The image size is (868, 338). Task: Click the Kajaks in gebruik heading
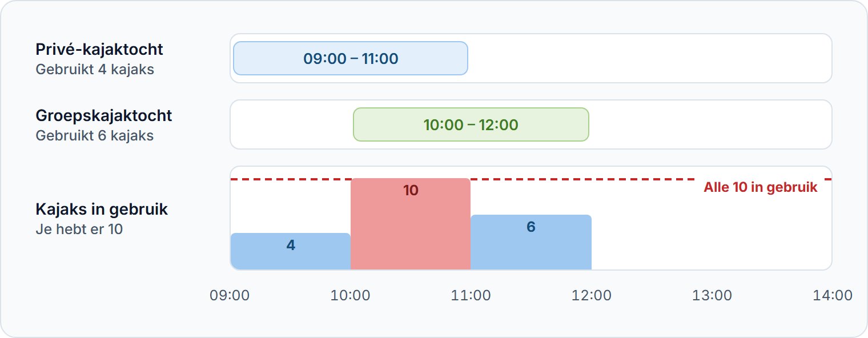pos(102,210)
